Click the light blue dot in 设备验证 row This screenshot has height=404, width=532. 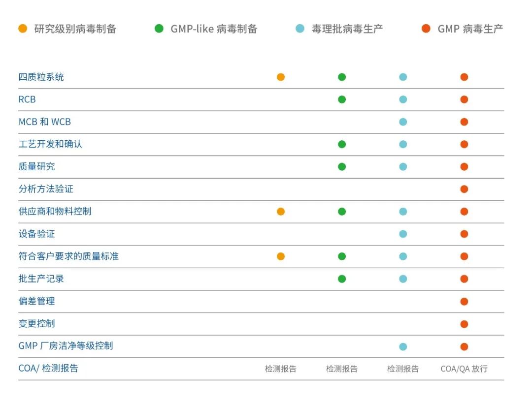pyautogui.click(x=403, y=234)
